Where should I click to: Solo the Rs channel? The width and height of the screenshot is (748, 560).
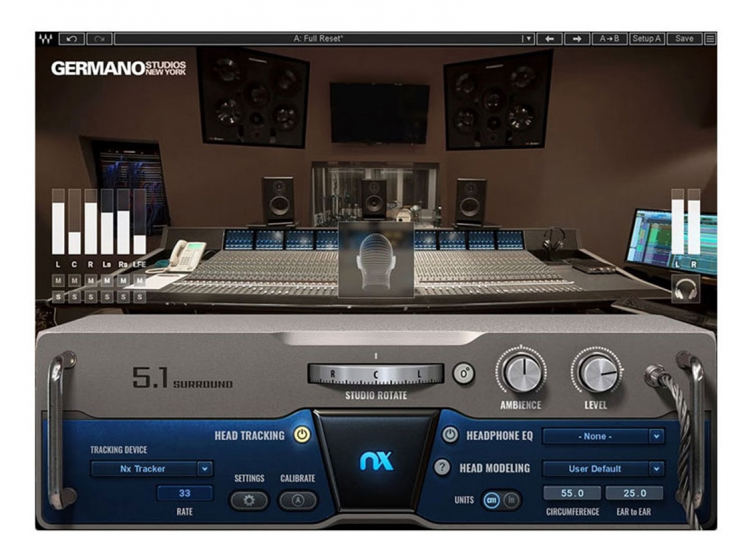coord(123,297)
